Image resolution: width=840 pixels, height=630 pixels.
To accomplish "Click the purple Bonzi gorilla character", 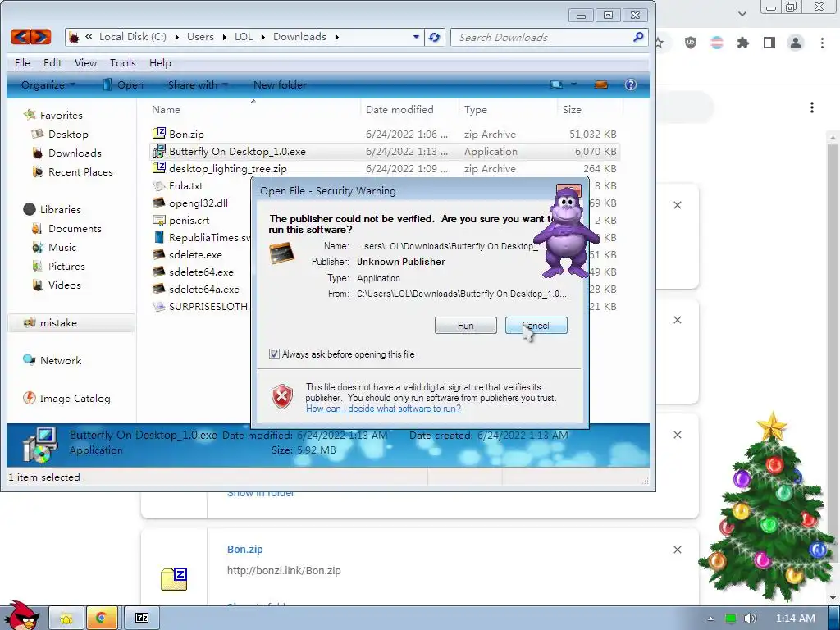I will [567, 234].
